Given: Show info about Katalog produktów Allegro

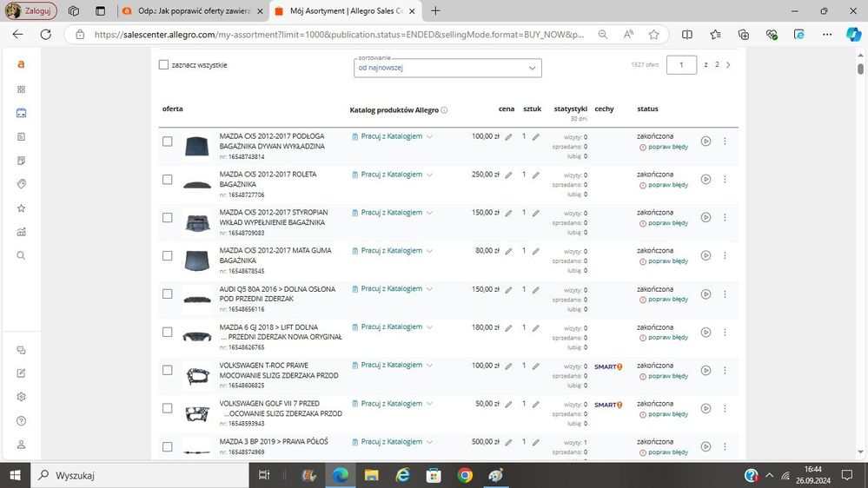Looking at the screenshot, I should (444, 110).
